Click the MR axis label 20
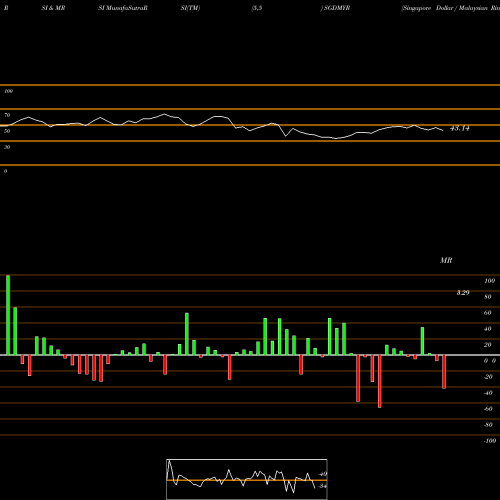The image size is (500, 500). click(488, 345)
